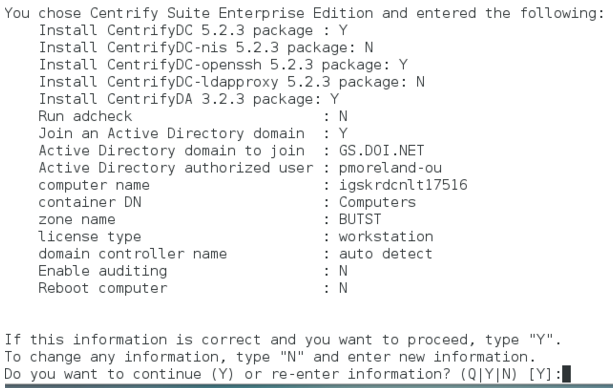613x388 pixels.
Task: Click the Y value for Join an Active Directory domain
Action: pos(343,133)
